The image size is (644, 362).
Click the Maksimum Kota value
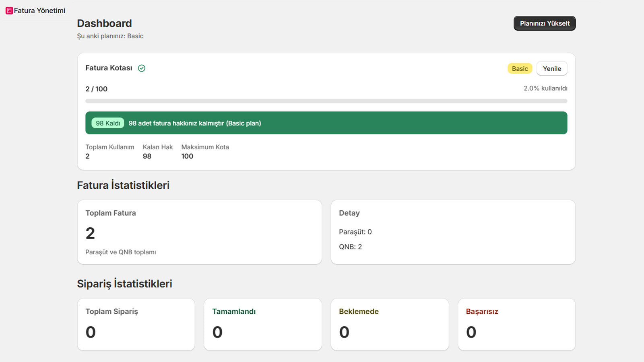187,156
